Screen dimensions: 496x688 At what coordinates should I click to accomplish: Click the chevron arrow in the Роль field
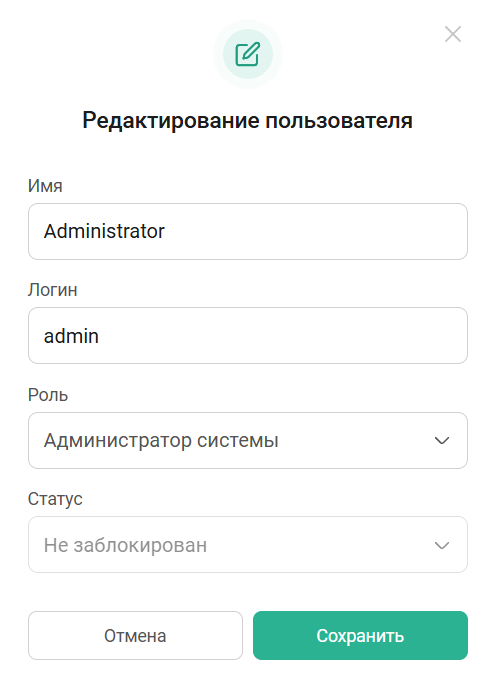442,440
